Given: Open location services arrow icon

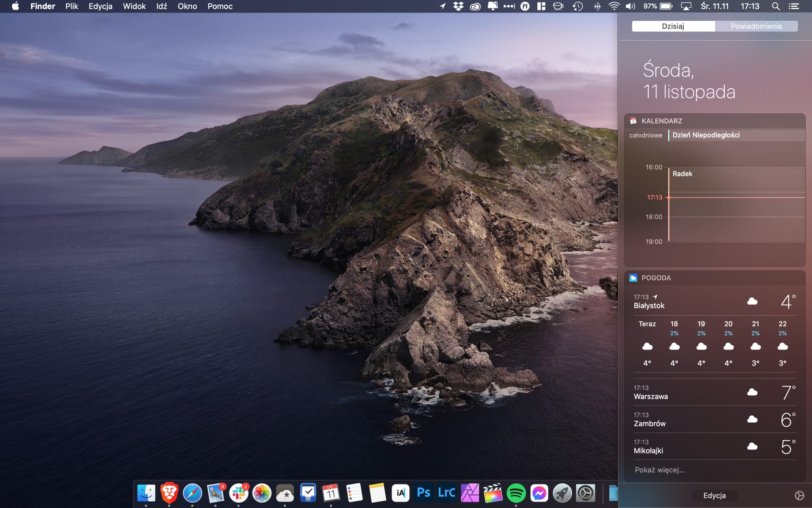Looking at the screenshot, I should pyautogui.click(x=443, y=6).
